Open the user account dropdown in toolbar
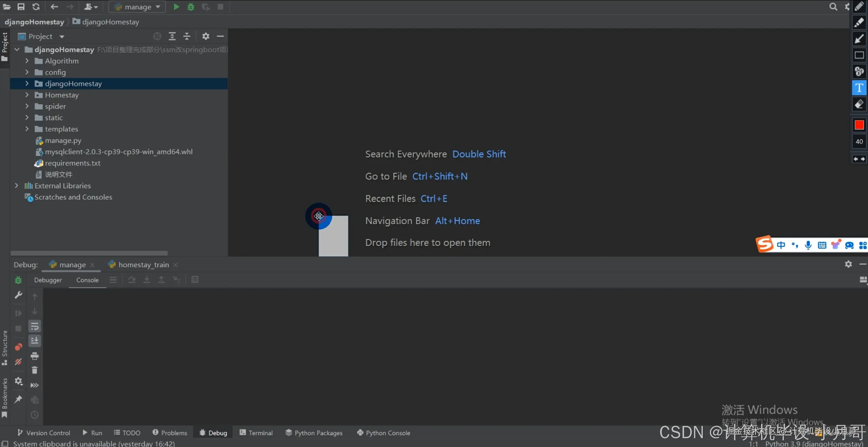The width and height of the screenshot is (868, 447). tap(91, 7)
